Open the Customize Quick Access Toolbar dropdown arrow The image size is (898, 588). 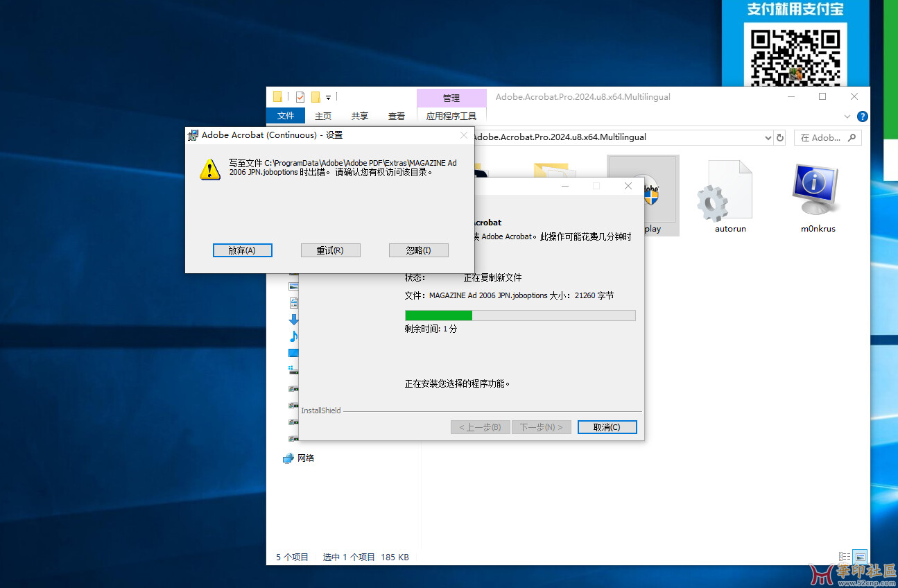pyautogui.click(x=329, y=98)
